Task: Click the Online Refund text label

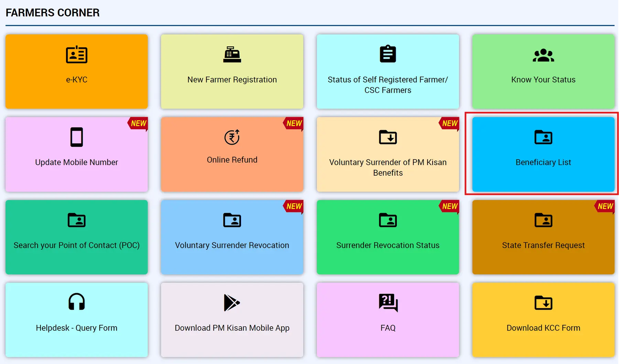Action: click(232, 160)
